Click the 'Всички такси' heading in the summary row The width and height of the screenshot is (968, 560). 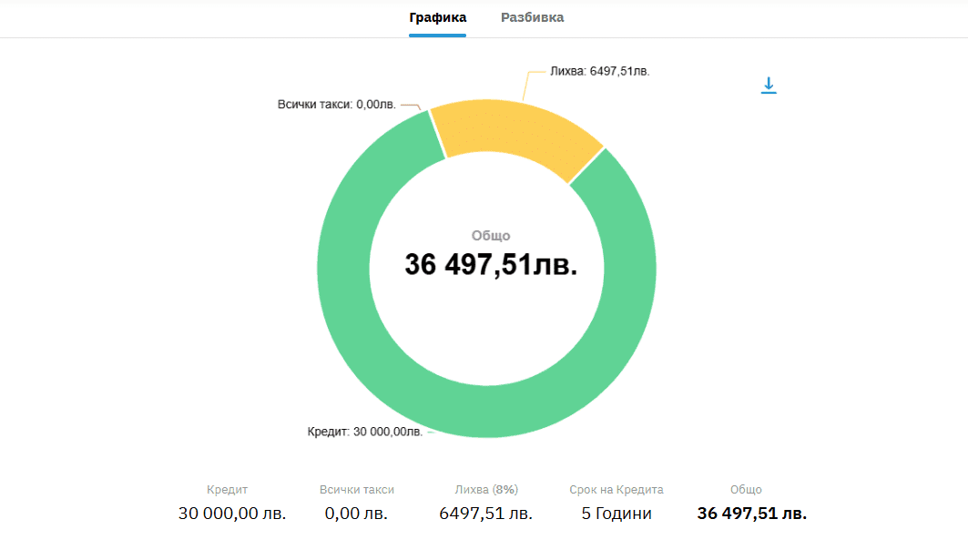pos(357,490)
